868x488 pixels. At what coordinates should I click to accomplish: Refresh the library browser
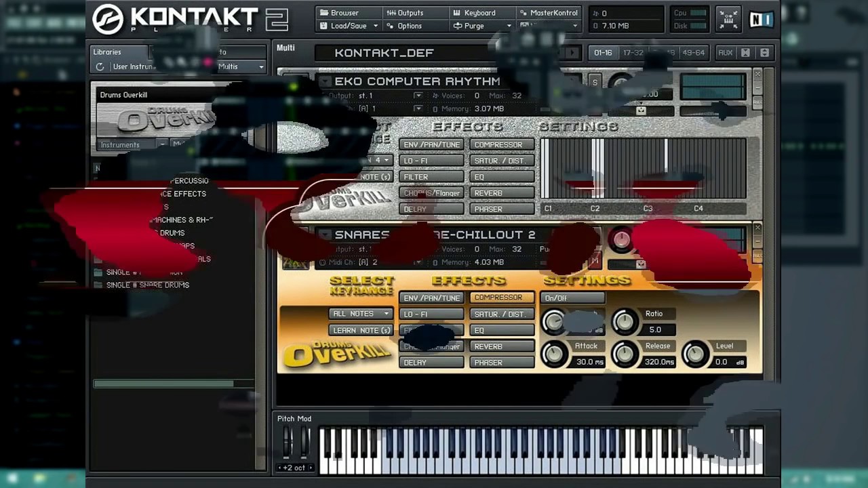tap(100, 66)
